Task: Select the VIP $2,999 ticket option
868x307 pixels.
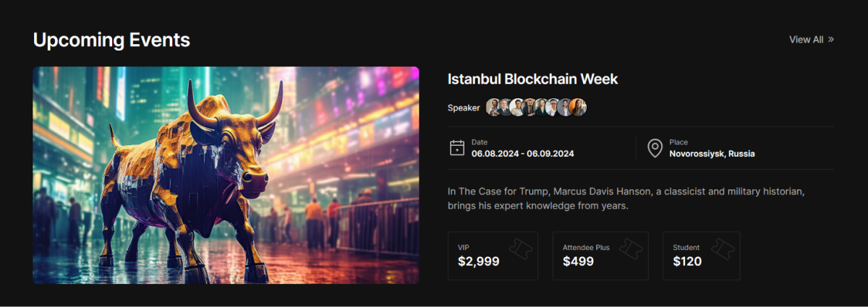Action: (492, 256)
